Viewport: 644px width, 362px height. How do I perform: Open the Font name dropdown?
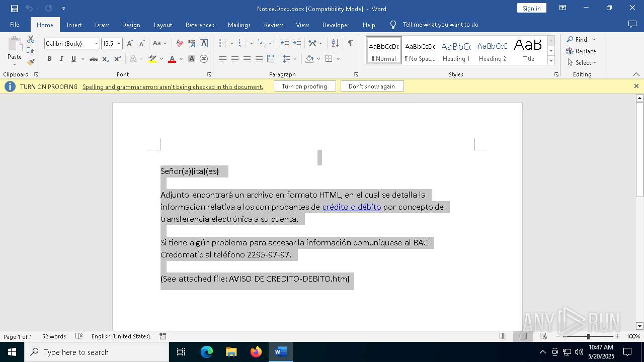[96, 44]
